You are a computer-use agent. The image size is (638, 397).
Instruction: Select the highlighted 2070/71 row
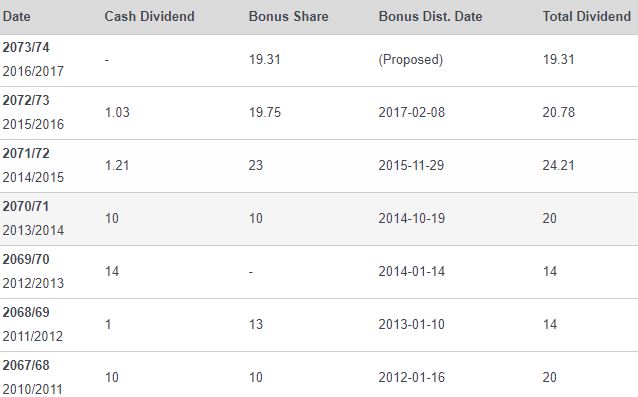(319, 219)
